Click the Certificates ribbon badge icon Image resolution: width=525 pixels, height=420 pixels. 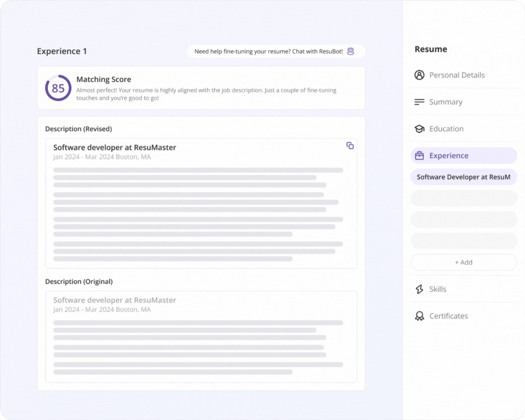419,316
